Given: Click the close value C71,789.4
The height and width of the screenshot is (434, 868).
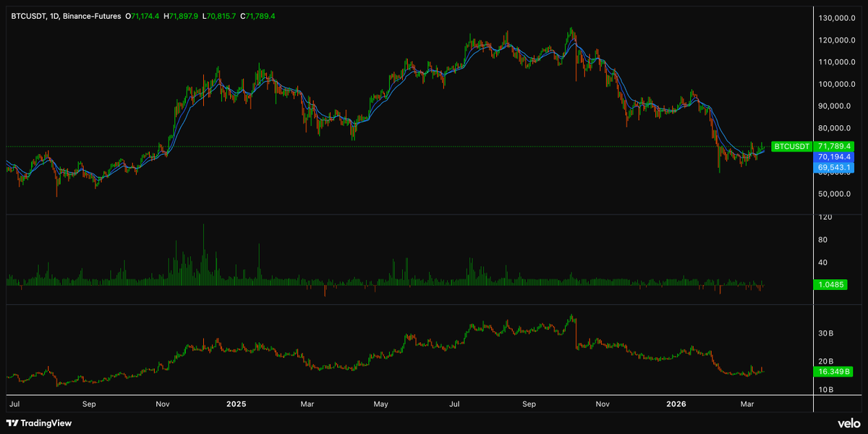Looking at the screenshot, I should click(258, 15).
